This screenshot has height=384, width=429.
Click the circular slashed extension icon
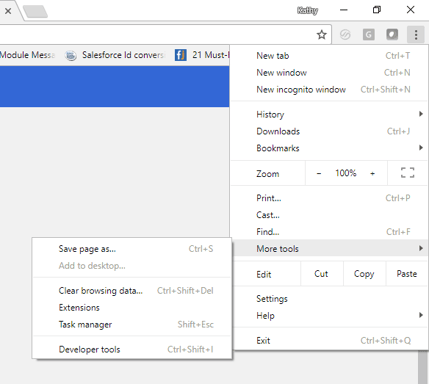(x=345, y=35)
